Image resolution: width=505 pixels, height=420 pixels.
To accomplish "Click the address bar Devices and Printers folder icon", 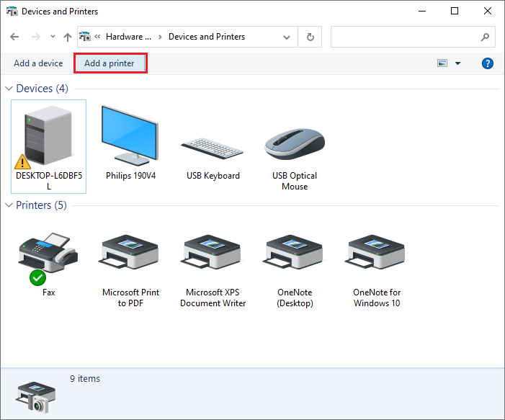I will point(85,37).
